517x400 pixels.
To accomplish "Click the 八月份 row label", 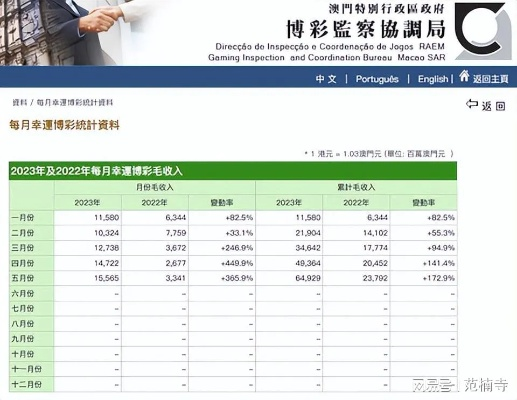I will pos(23,324).
